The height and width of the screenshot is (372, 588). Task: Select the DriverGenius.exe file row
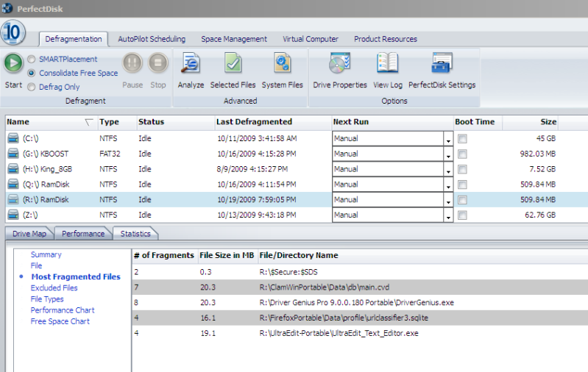(360, 303)
